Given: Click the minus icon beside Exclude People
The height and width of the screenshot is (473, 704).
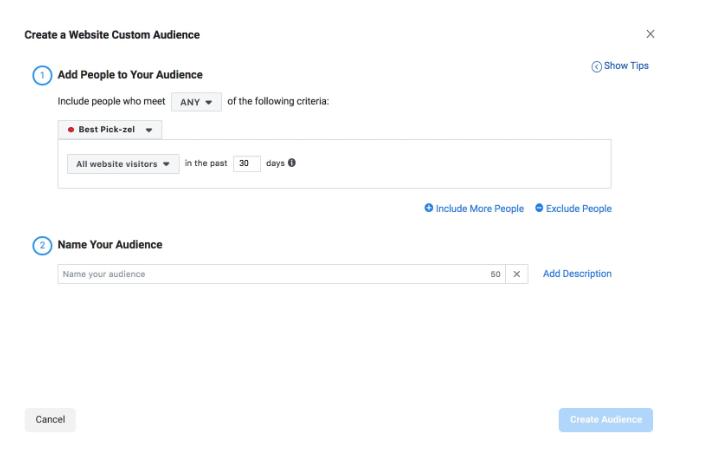Looking at the screenshot, I should pos(539,208).
